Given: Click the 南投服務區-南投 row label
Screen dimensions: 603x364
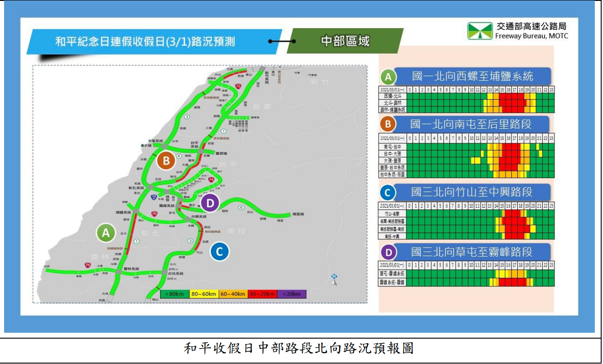Looking at the screenshot, I should click(393, 229).
